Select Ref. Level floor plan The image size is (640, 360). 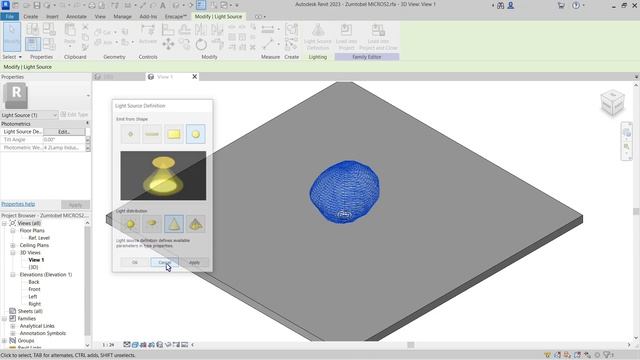coord(39,238)
